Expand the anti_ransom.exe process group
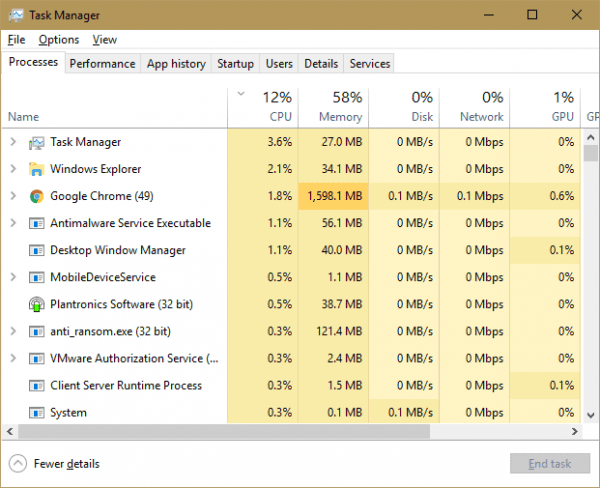This screenshot has height=488, width=600. click(13, 331)
